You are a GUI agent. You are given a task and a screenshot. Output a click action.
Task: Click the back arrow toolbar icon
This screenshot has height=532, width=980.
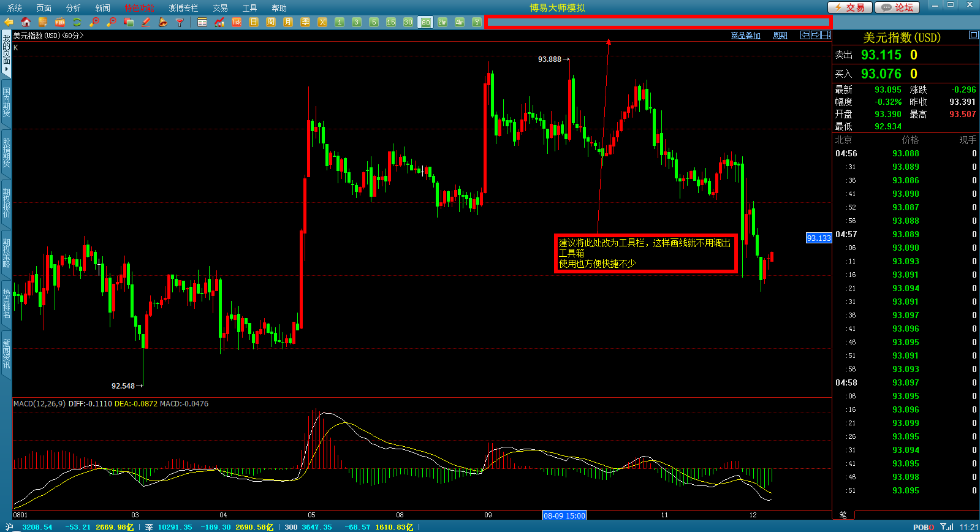(9, 22)
